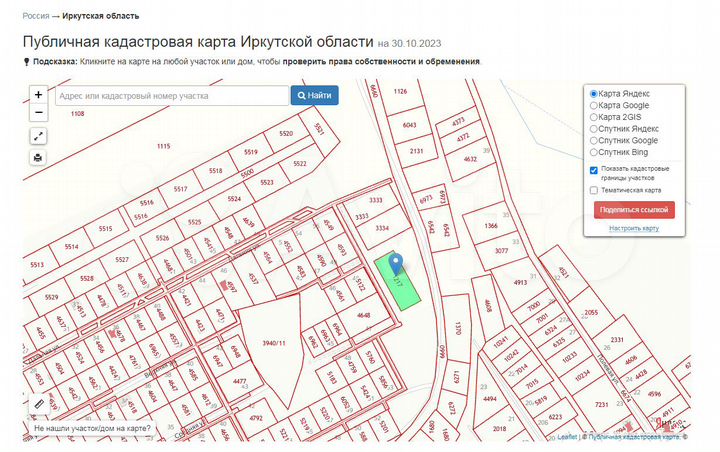Focus the address or cadastral number field
The image size is (720, 452).
[x=172, y=96]
